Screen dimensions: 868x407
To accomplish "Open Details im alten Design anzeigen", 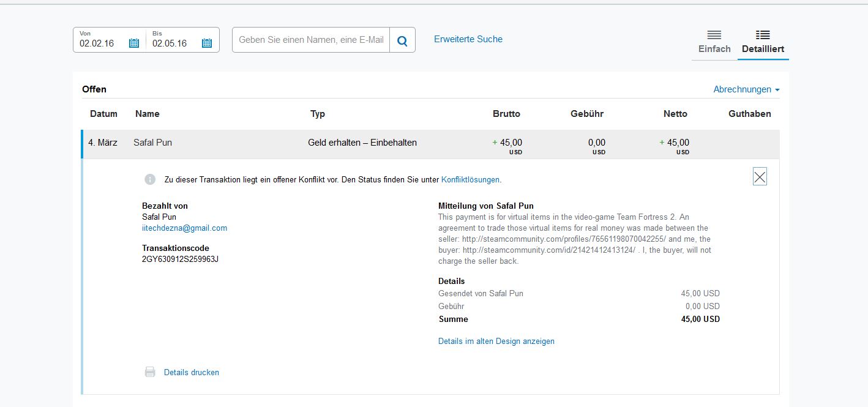I will pos(496,342).
